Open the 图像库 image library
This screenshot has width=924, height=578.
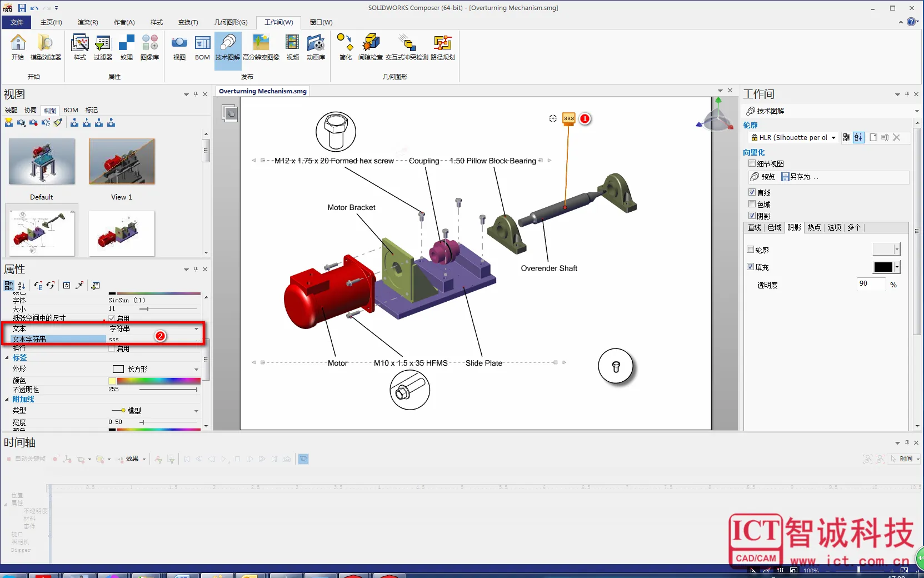click(x=149, y=47)
